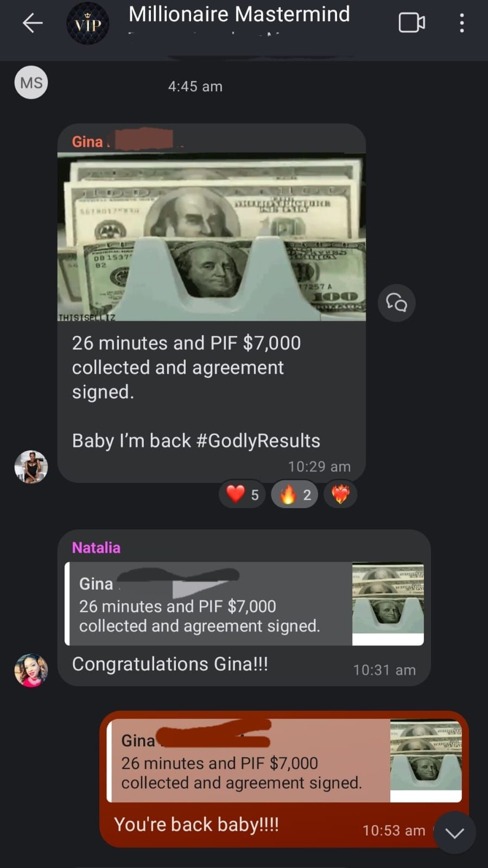
Task: Open quoted Gina message in Natalia's reply
Action: (x=244, y=604)
